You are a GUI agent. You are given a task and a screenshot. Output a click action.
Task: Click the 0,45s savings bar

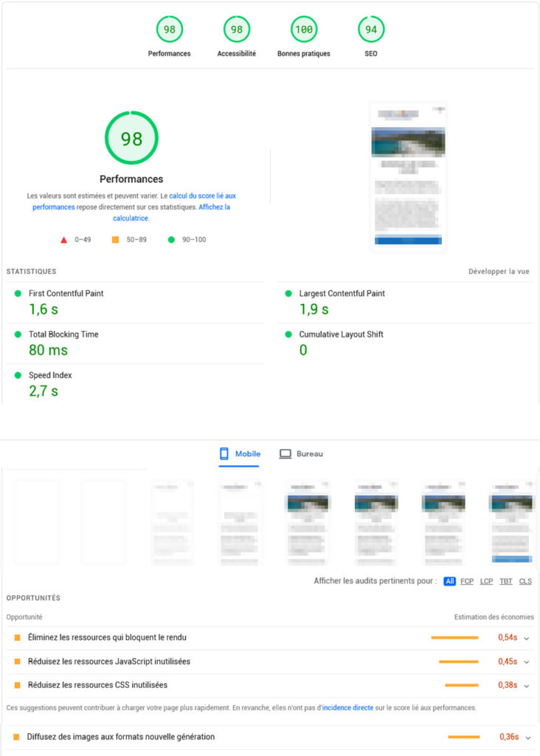(459, 661)
